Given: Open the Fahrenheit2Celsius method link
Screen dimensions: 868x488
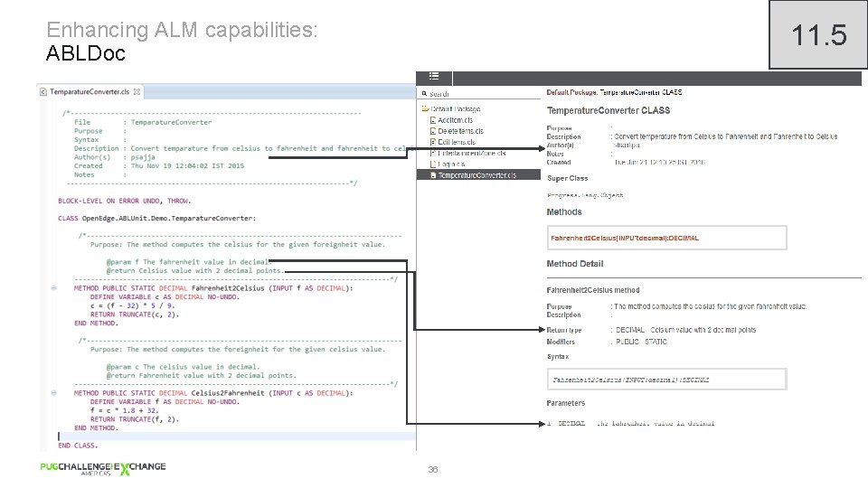Looking at the screenshot, I should [625, 238].
